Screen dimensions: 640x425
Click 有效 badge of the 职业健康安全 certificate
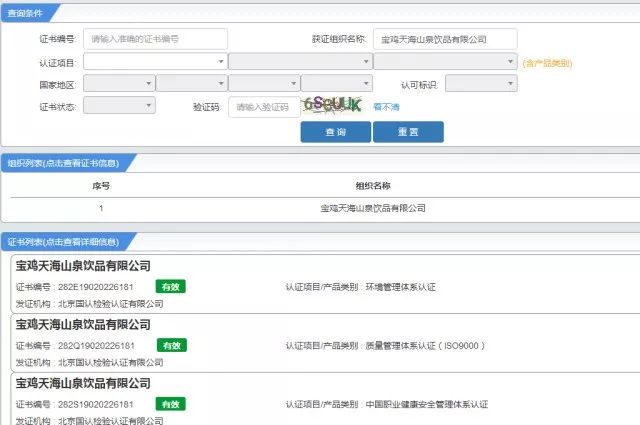(x=171, y=404)
